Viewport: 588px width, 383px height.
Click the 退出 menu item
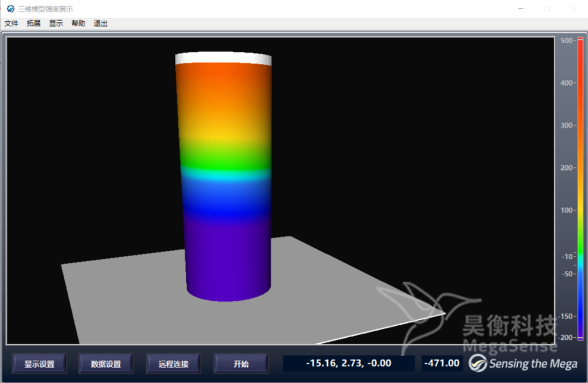click(101, 23)
